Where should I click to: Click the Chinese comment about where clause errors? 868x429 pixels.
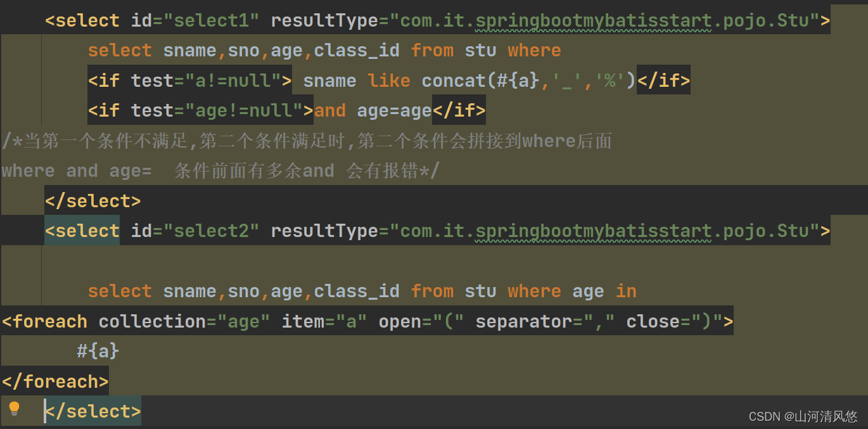[304, 140]
